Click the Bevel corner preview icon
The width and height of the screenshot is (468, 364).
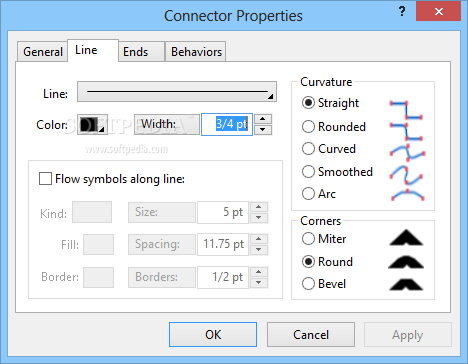[x=406, y=284]
